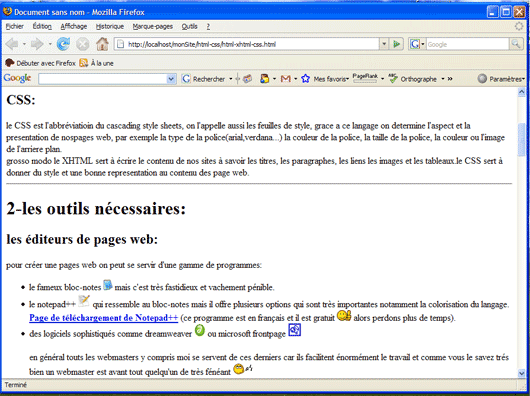Minimize the Firefox window
This screenshot has width=530, height=396.
tap(493, 12)
